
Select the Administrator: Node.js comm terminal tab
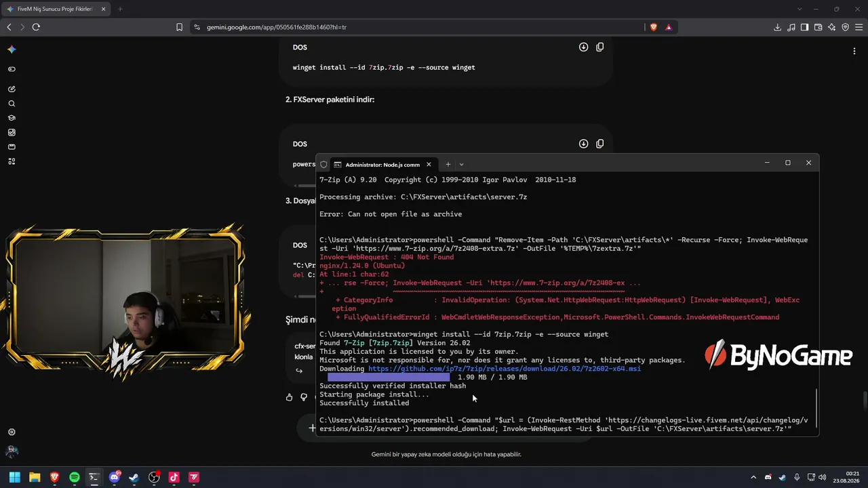pos(382,164)
